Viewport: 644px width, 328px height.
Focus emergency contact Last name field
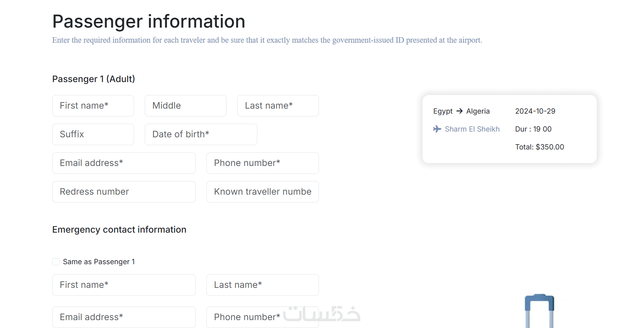(262, 285)
